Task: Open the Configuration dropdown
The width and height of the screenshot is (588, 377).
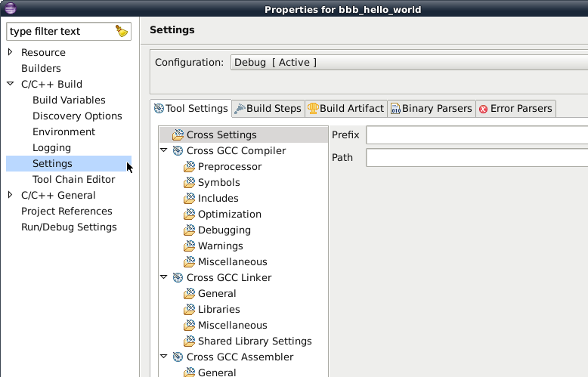Action: tap(409, 62)
